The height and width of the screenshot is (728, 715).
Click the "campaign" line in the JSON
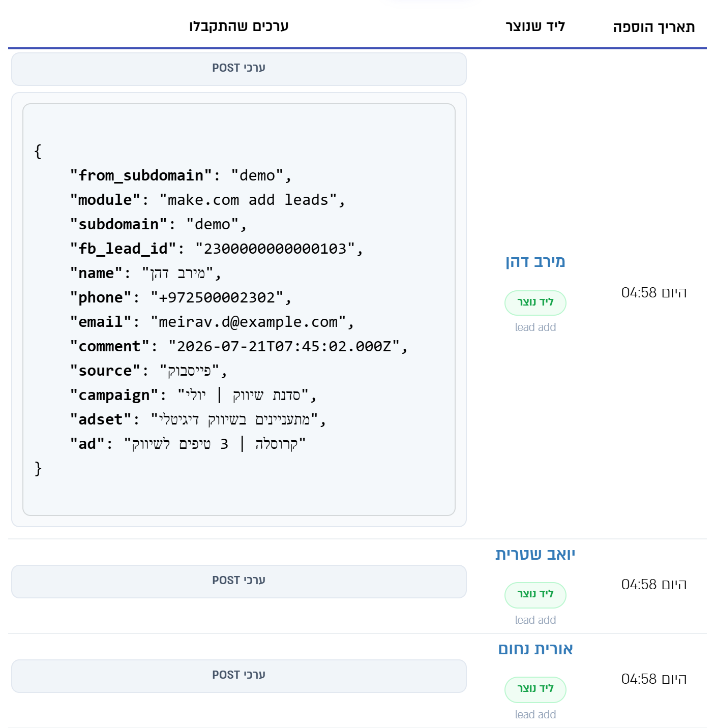point(193,396)
